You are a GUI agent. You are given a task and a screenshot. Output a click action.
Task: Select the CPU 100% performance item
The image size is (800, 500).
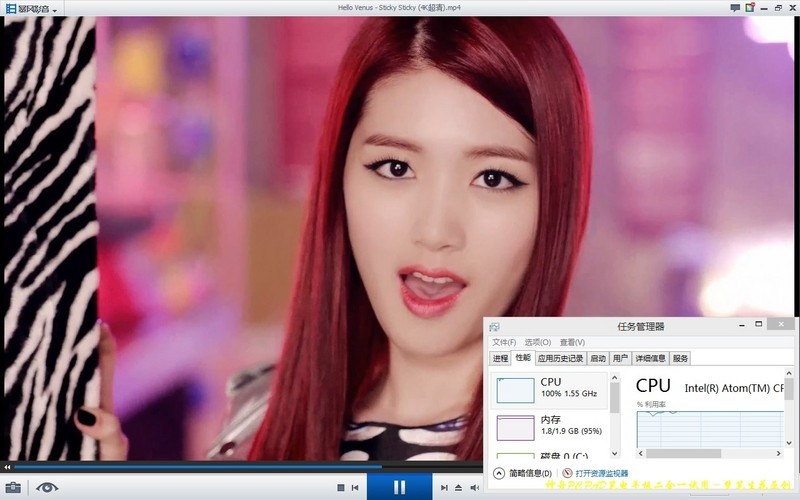pyautogui.click(x=549, y=390)
